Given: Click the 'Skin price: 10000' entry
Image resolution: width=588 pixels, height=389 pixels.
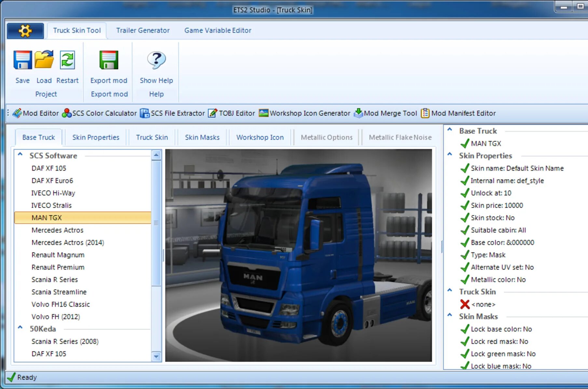Looking at the screenshot, I should [497, 205].
